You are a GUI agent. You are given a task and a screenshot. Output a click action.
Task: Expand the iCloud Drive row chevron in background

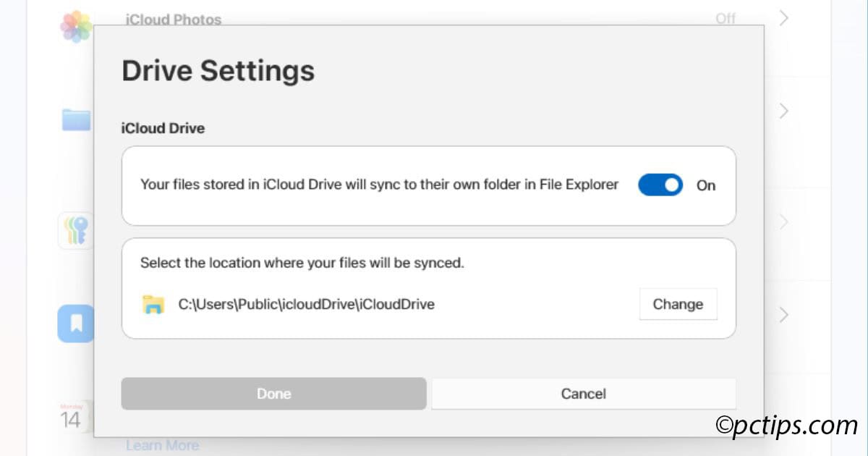(x=783, y=111)
